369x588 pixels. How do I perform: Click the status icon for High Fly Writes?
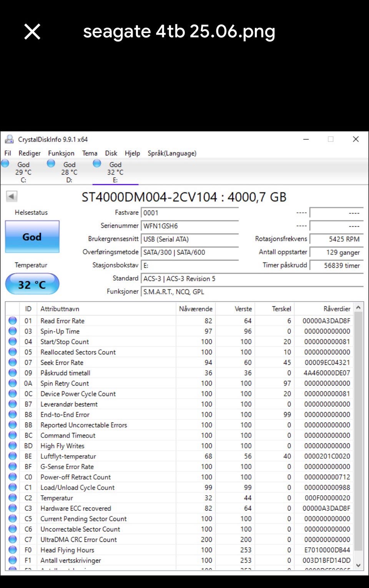pyautogui.click(x=13, y=445)
